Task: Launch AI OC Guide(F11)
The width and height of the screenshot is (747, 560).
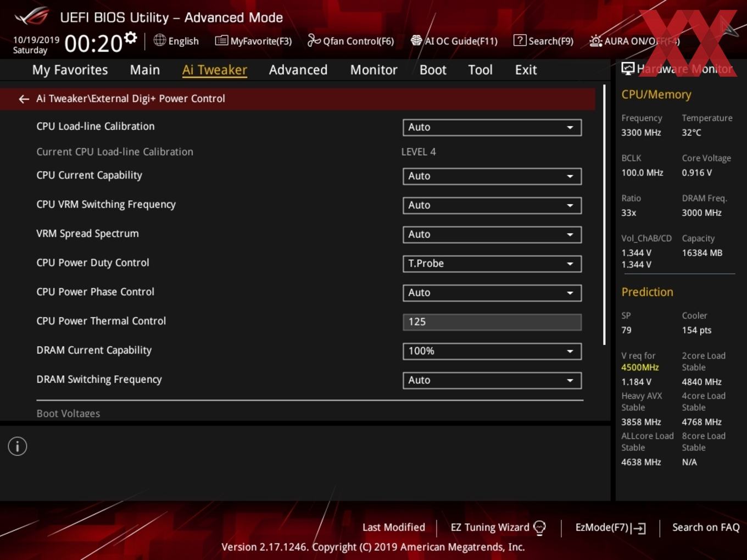Action: tap(454, 41)
